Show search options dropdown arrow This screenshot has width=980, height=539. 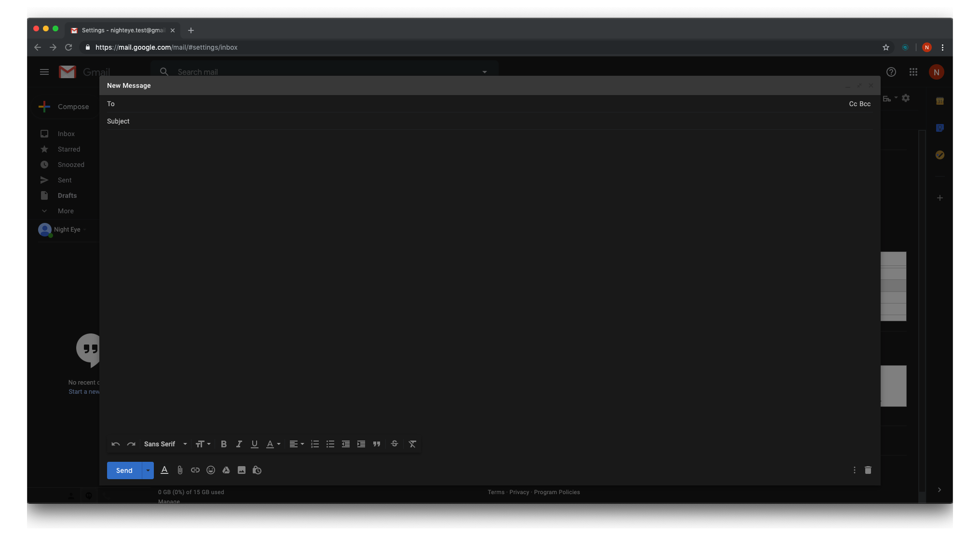click(485, 72)
